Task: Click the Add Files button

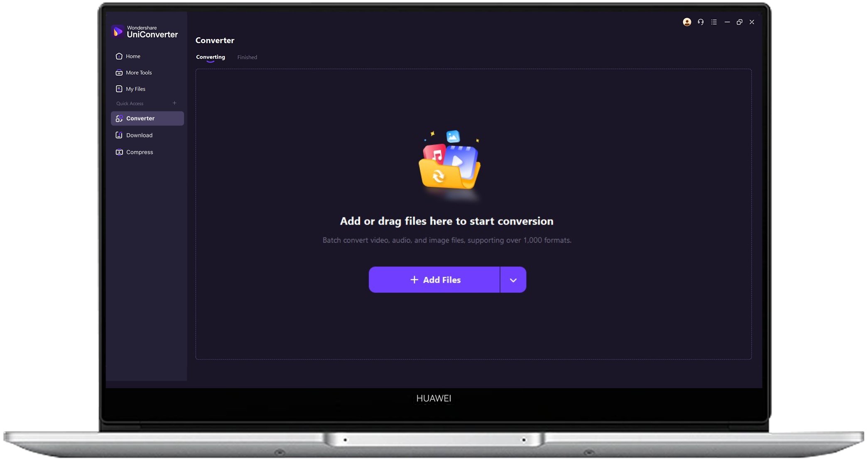Action: pyautogui.click(x=434, y=280)
